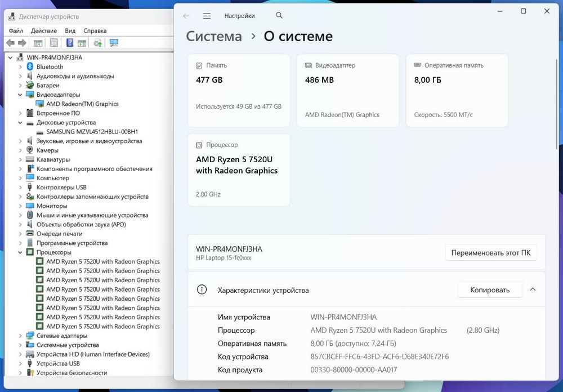Click the Батареи battery icon
Image resolution: width=563 pixels, height=392 pixels.
tap(30, 85)
